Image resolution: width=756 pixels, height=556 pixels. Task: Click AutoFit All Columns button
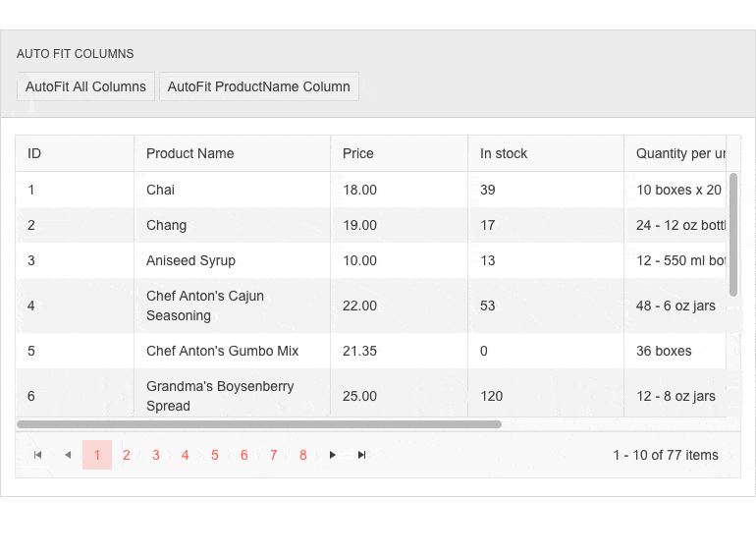click(85, 86)
